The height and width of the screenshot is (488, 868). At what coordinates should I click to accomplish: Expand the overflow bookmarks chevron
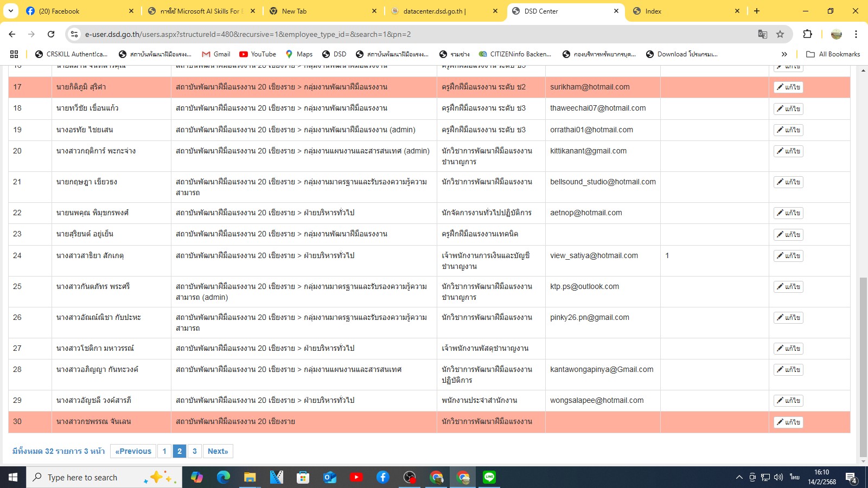pyautogui.click(x=784, y=54)
